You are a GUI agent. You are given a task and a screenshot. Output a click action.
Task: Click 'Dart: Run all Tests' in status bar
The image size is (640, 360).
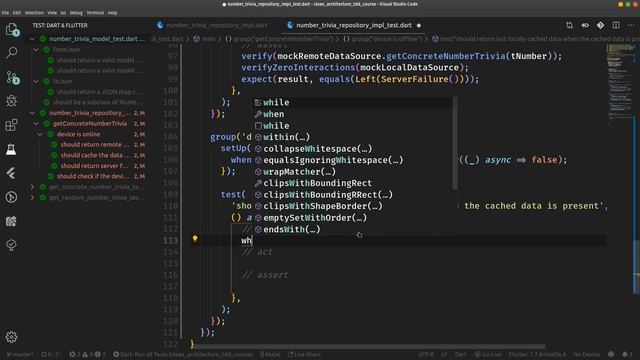tap(183, 354)
